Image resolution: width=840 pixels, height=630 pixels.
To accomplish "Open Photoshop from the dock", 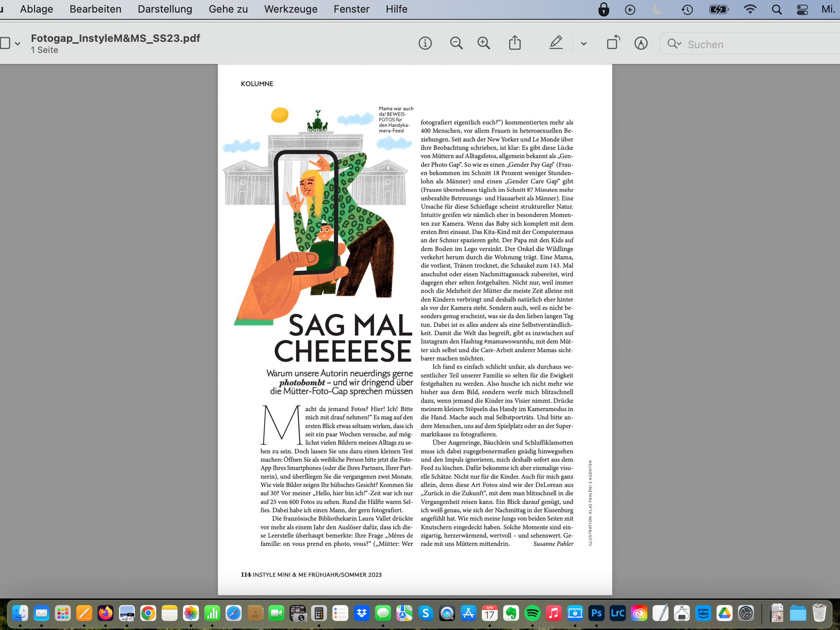I will [596, 613].
